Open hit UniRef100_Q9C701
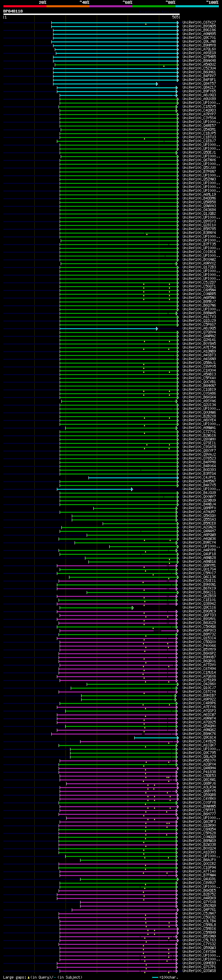Image resolution: width=222 pixels, height=980 pixels. pyautogui.click(x=199, y=38)
